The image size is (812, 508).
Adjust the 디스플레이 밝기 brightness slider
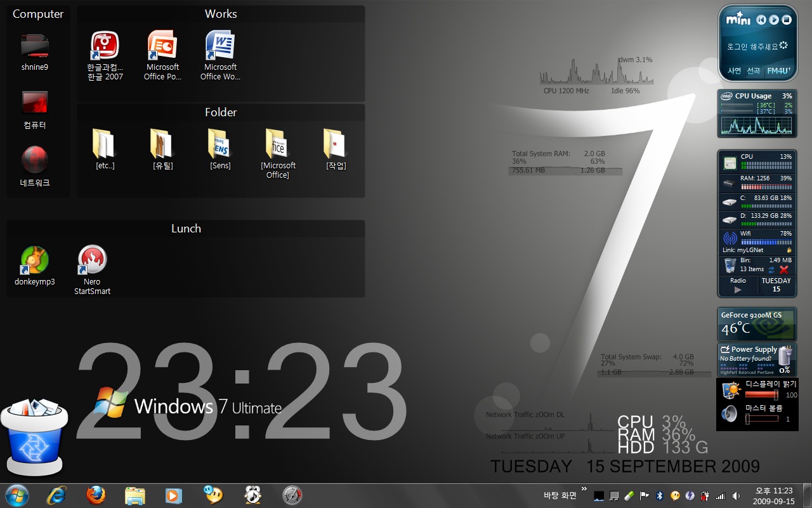pyautogui.click(x=761, y=395)
